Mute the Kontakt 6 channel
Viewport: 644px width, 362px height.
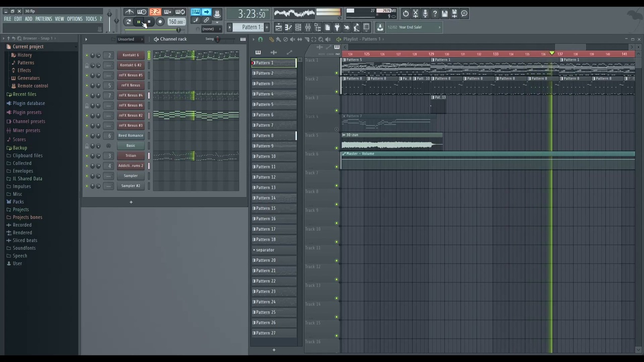click(x=87, y=55)
